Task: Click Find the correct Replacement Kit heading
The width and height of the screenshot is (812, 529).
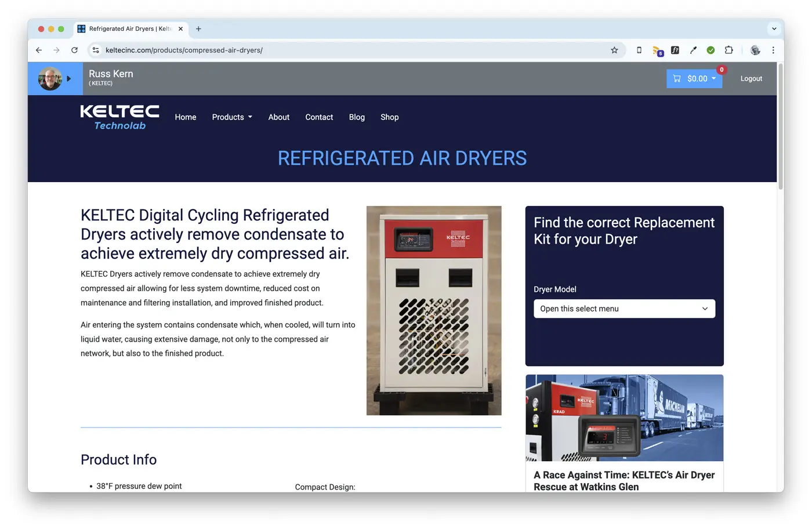Action: pyautogui.click(x=624, y=231)
